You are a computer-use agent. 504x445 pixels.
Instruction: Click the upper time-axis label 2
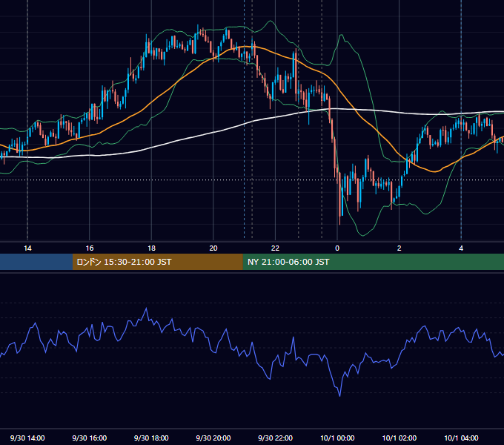click(x=399, y=248)
